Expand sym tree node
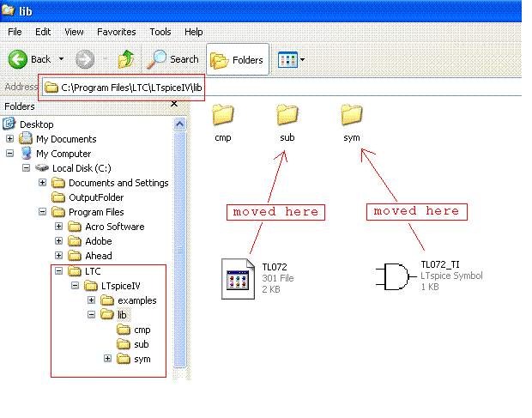Image resolution: width=532 pixels, height=418 pixels. click(x=107, y=359)
